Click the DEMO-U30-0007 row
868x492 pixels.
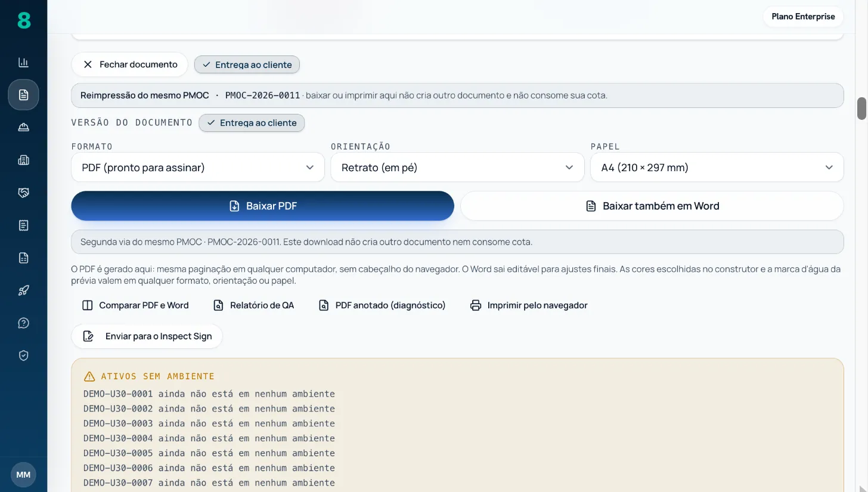coord(209,483)
